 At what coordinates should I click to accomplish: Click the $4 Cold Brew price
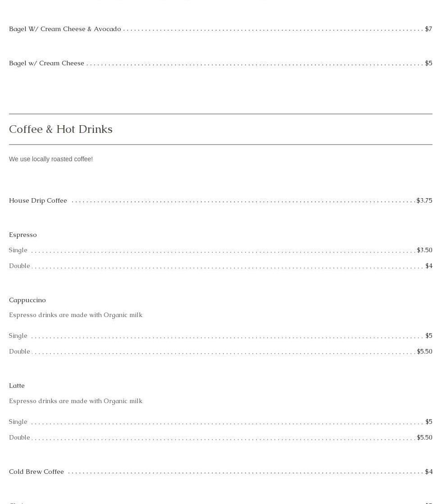coord(428,472)
